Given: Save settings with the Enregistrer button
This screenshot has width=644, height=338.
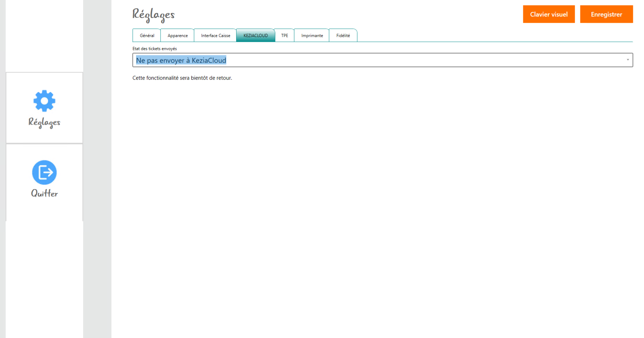Looking at the screenshot, I should 606,14.
